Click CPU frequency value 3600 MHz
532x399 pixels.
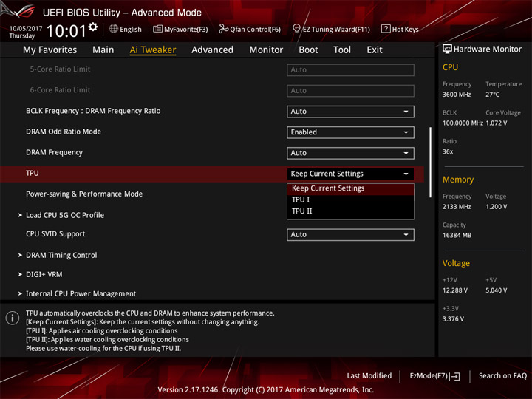coord(457,95)
